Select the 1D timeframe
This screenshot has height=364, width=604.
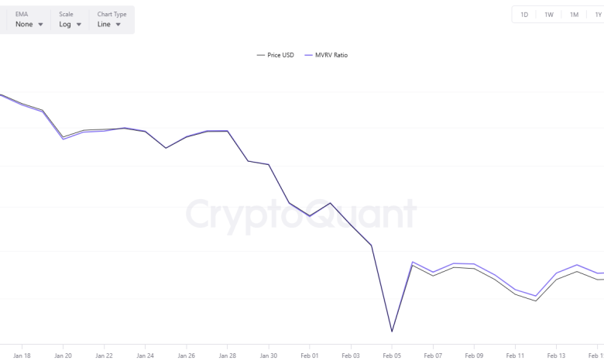point(524,15)
